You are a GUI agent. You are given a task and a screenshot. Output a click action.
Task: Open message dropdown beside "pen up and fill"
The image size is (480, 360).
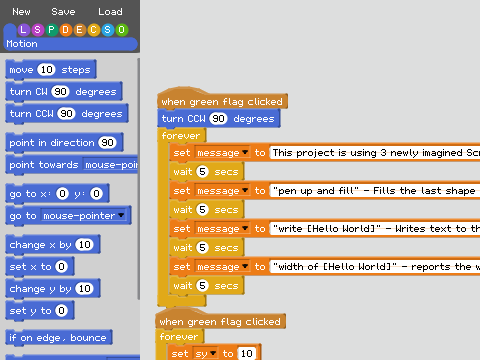click(x=222, y=191)
